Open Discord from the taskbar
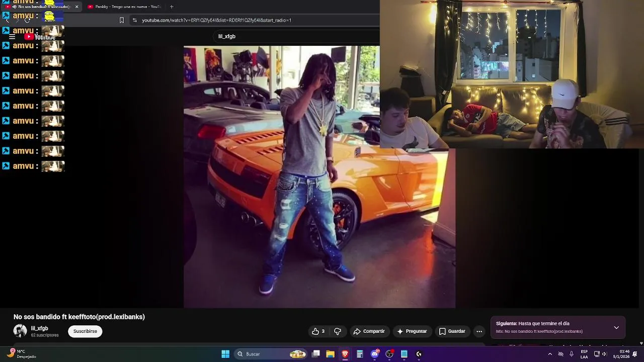 point(374,354)
